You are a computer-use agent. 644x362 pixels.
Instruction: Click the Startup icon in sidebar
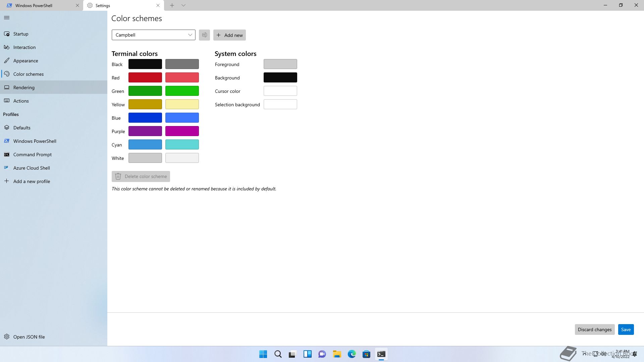(7, 34)
